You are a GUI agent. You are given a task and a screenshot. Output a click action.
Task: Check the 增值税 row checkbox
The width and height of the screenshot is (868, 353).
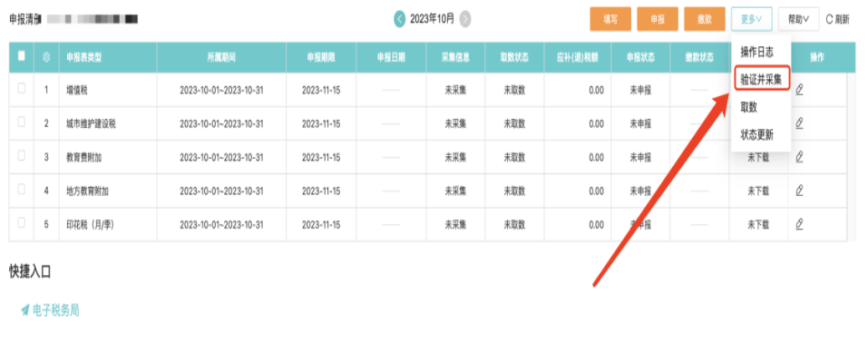[x=22, y=88]
